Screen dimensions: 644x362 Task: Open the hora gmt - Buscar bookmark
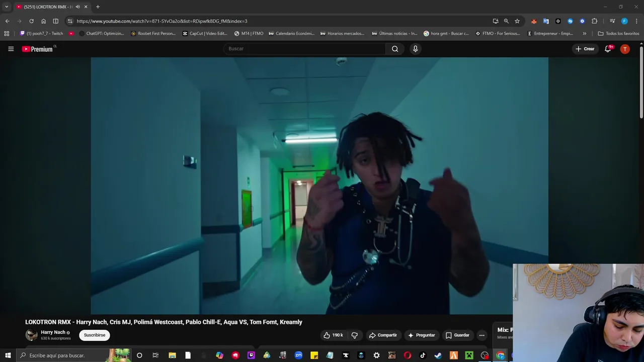446,34
